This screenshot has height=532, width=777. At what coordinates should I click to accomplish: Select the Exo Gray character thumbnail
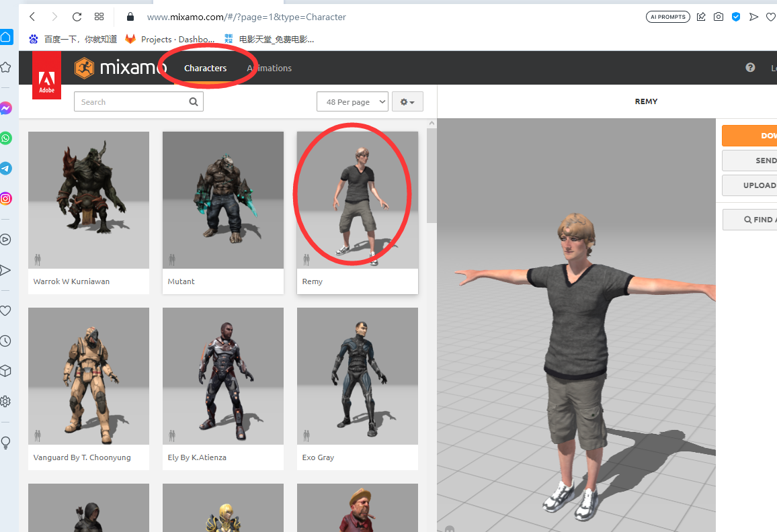[358, 376]
